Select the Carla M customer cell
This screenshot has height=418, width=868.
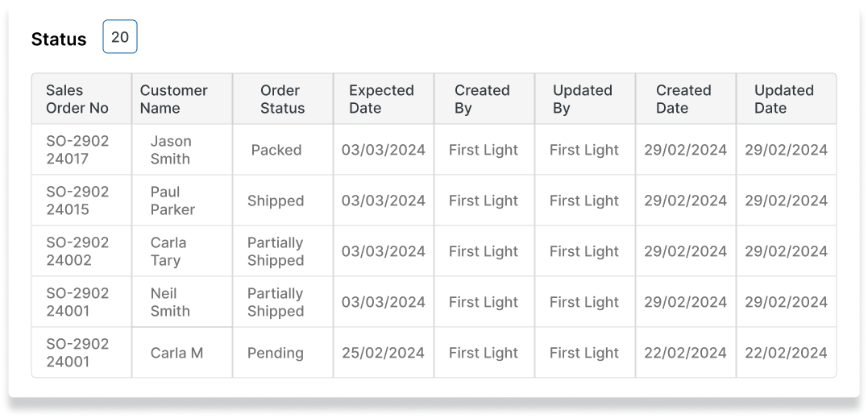pos(177,353)
